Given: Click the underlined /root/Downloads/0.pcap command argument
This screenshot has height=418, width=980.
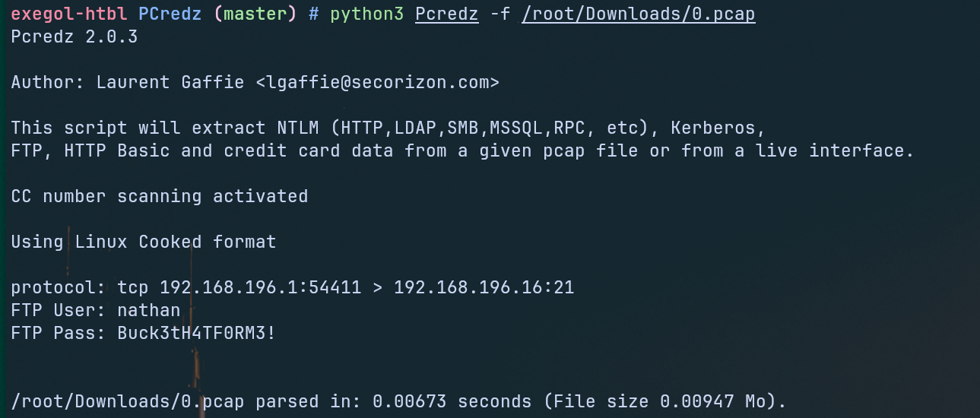Looking at the screenshot, I should coord(638,14).
